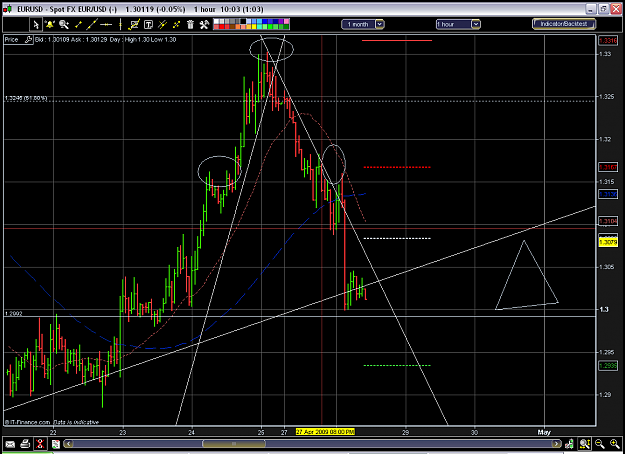Pick the white color swatch
The width and height of the screenshot is (625, 454).
tap(216, 21)
